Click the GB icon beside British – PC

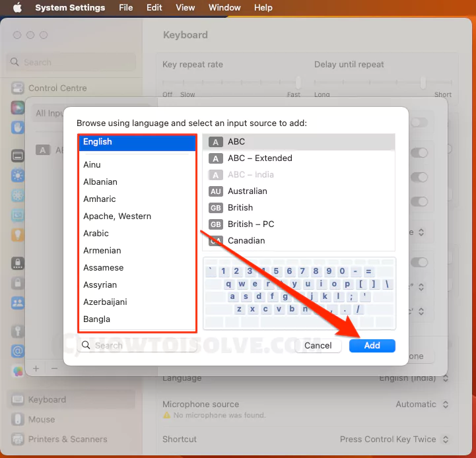(x=215, y=224)
